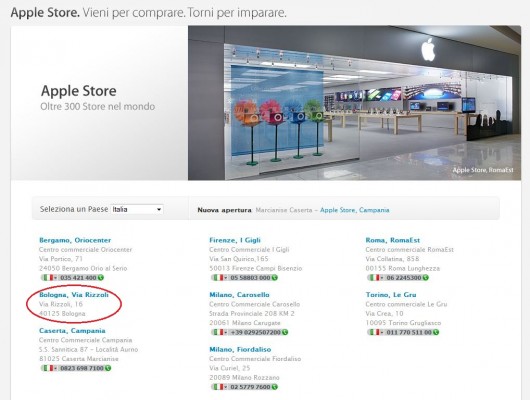Click the green call icon next to 011 770 511 00
The width and height of the screenshot is (530, 400).
436,332
